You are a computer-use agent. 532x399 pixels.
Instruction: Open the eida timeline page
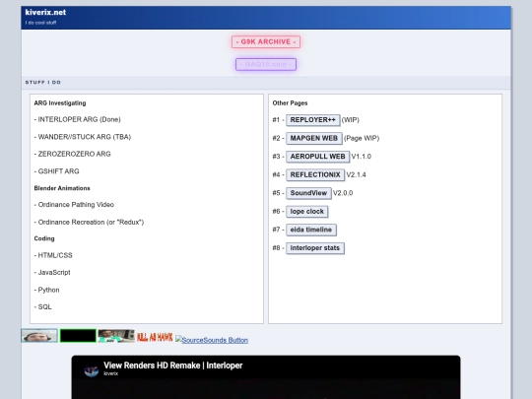[311, 230]
